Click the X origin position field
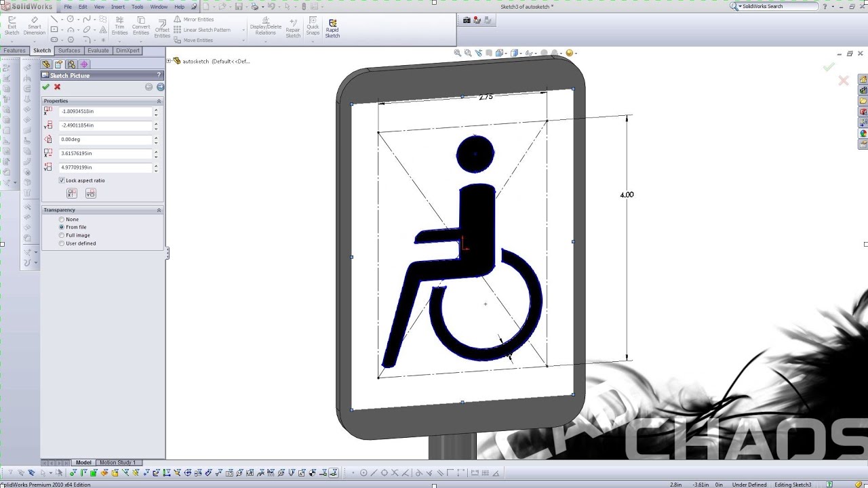 point(106,111)
